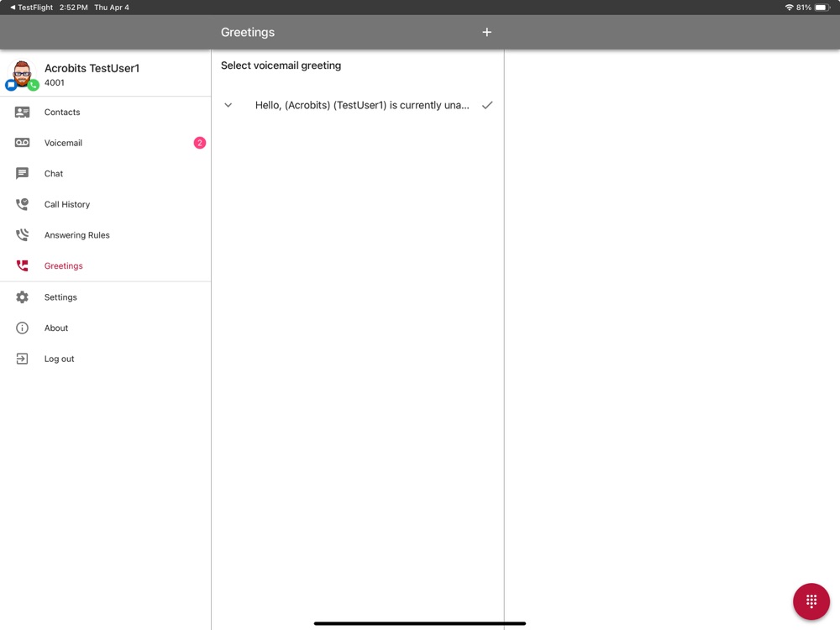
Task: Tap the battery icon in status bar
Action: click(822, 8)
